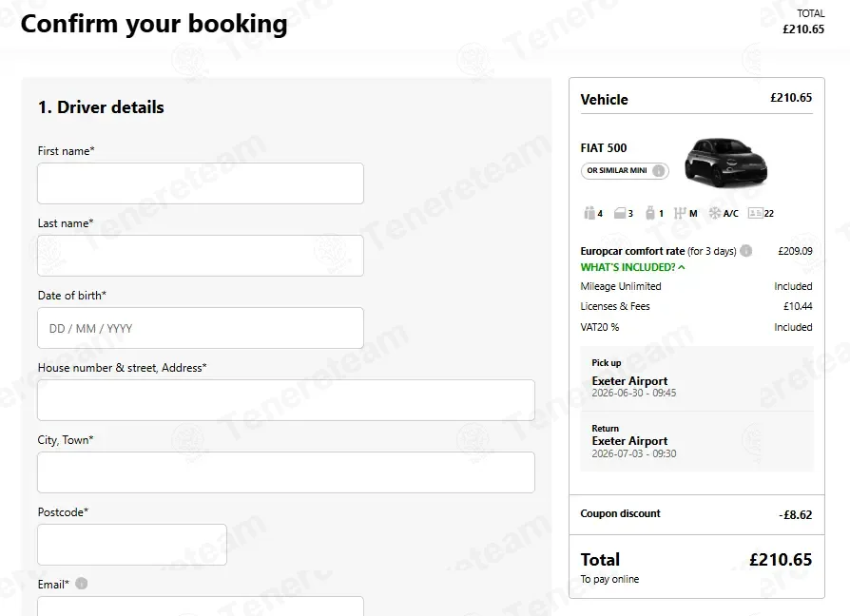Click the air conditioning snowflake icon
Viewport: 850px width, 616px height.
tap(715, 213)
